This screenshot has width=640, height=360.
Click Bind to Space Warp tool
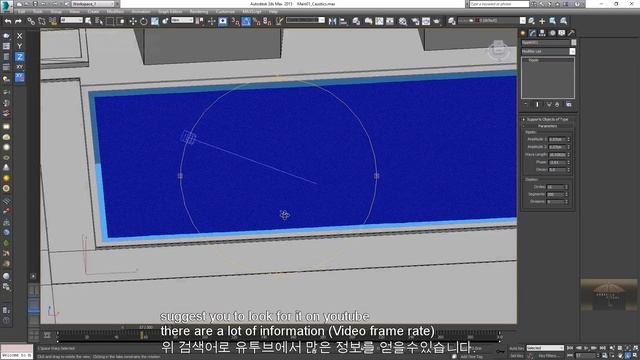(x=53, y=21)
